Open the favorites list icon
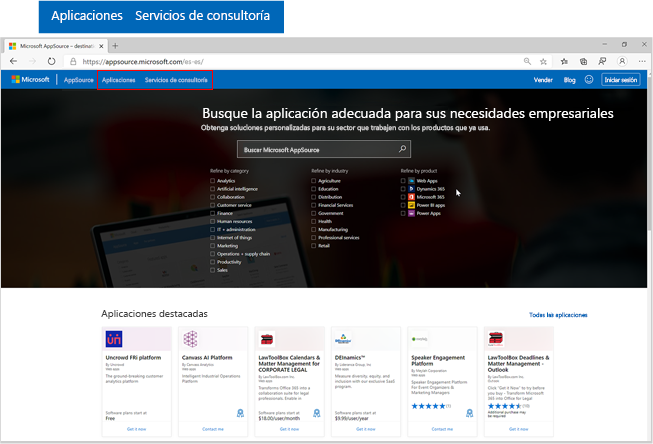Viewport: 653px width, 444px height. [564, 62]
